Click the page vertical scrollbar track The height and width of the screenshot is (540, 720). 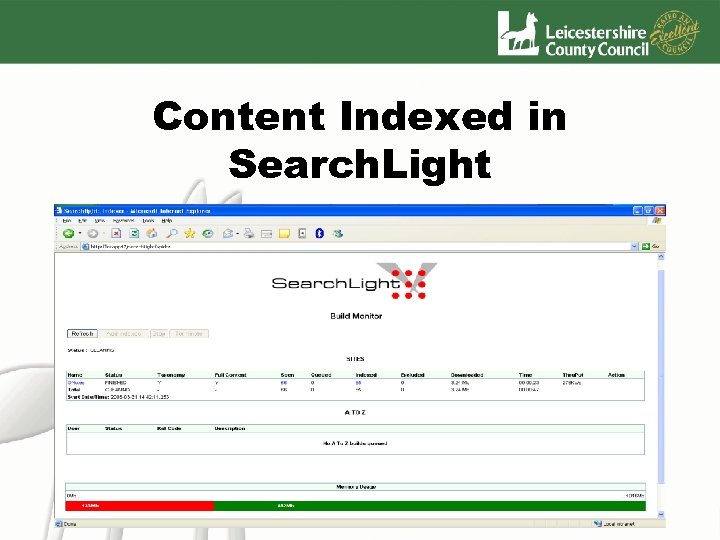click(x=661, y=386)
